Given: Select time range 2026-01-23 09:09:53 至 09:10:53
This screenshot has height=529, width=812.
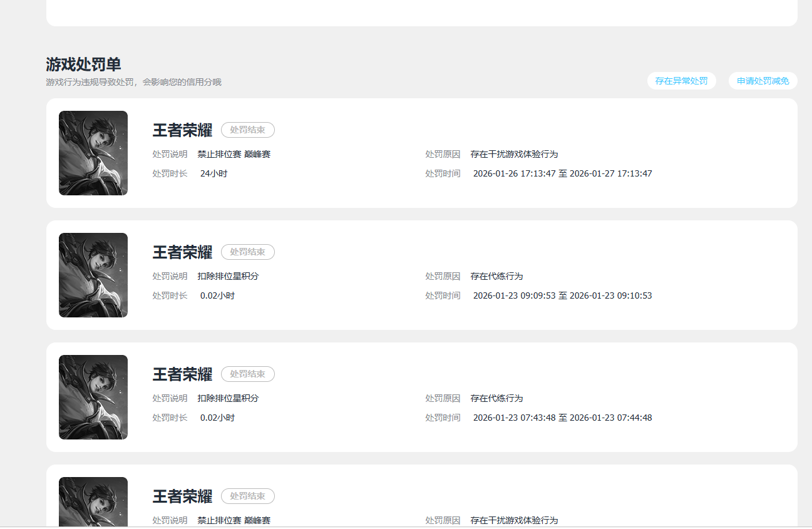Looking at the screenshot, I should click(562, 295).
